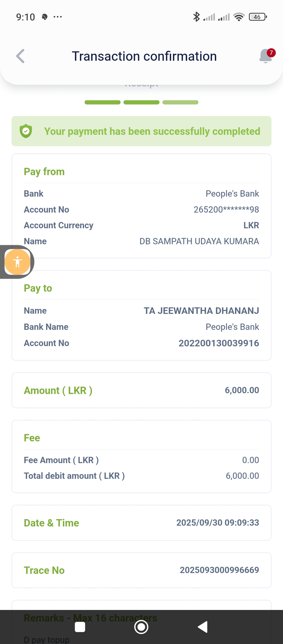This screenshot has width=283, height=644.
Task: Tap the recipient account number 202200130039916
Action: (219, 343)
